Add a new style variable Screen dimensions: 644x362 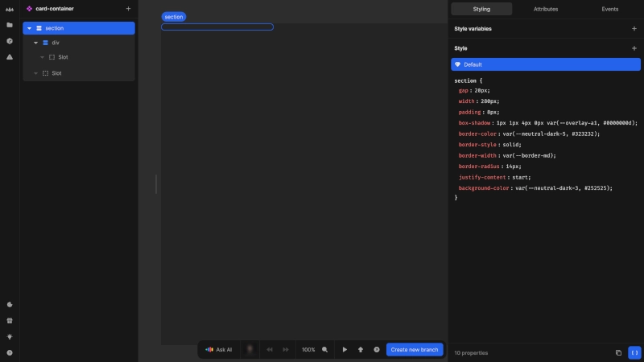click(x=634, y=29)
